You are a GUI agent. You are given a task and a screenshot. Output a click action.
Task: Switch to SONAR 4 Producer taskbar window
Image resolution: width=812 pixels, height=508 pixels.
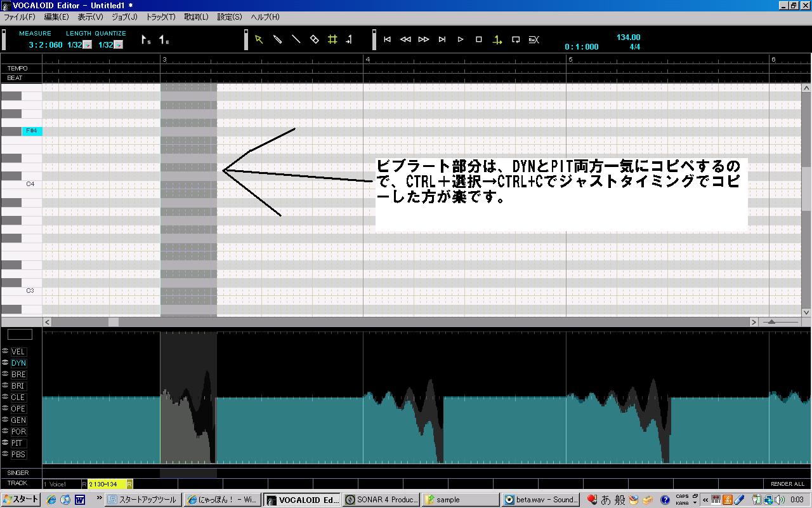[381, 500]
